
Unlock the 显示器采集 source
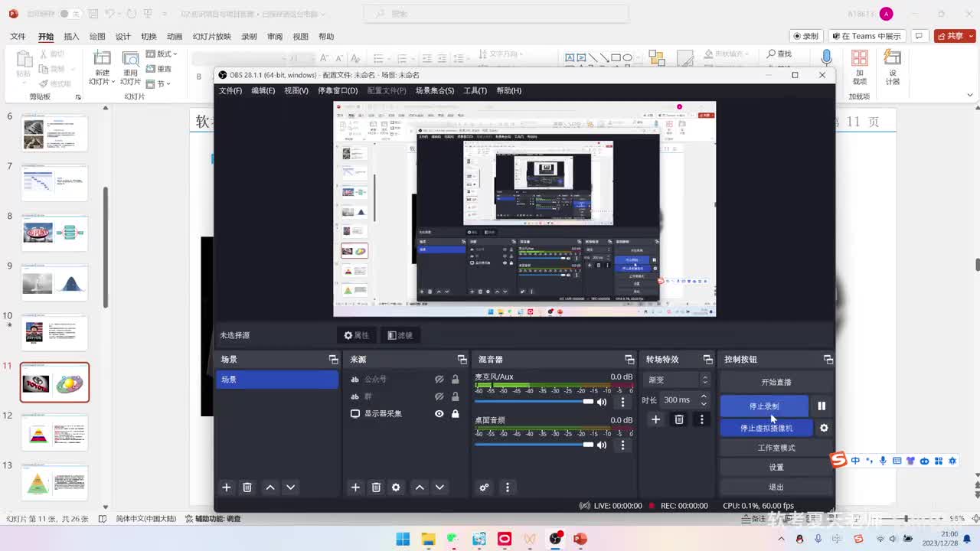(x=456, y=413)
